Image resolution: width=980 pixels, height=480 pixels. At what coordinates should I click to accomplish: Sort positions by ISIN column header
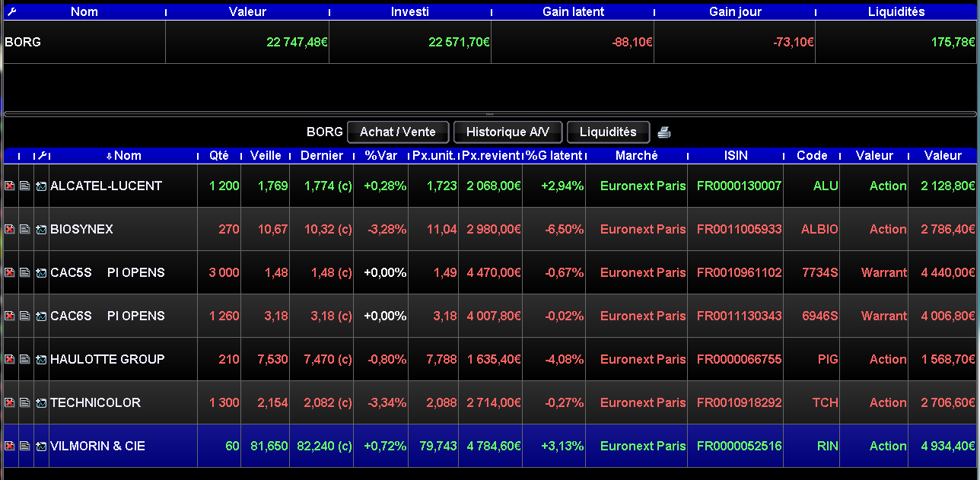pos(736,155)
